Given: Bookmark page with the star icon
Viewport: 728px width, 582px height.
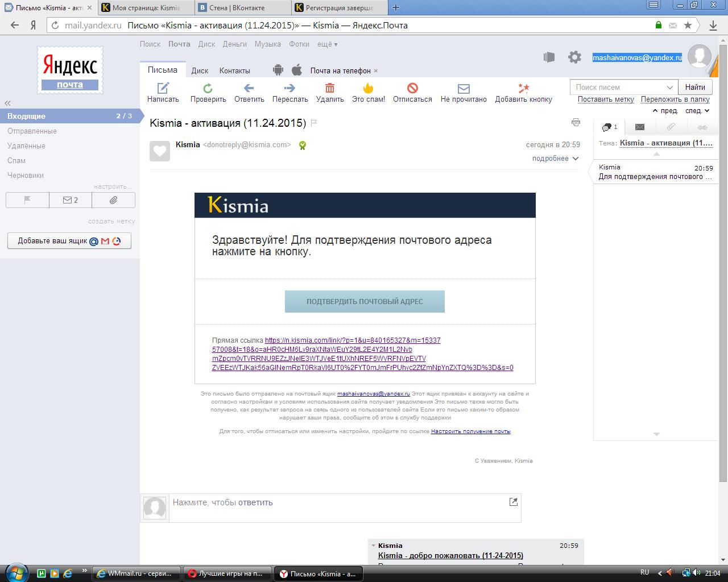Looking at the screenshot, I should click(x=688, y=25).
